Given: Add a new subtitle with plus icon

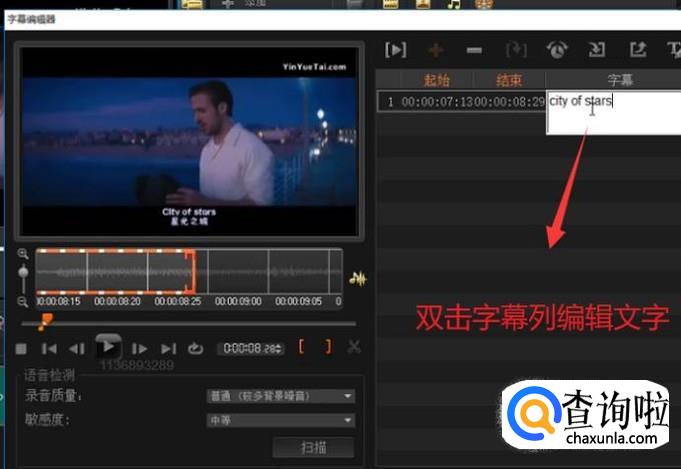Looking at the screenshot, I should click(x=436, y=50).
